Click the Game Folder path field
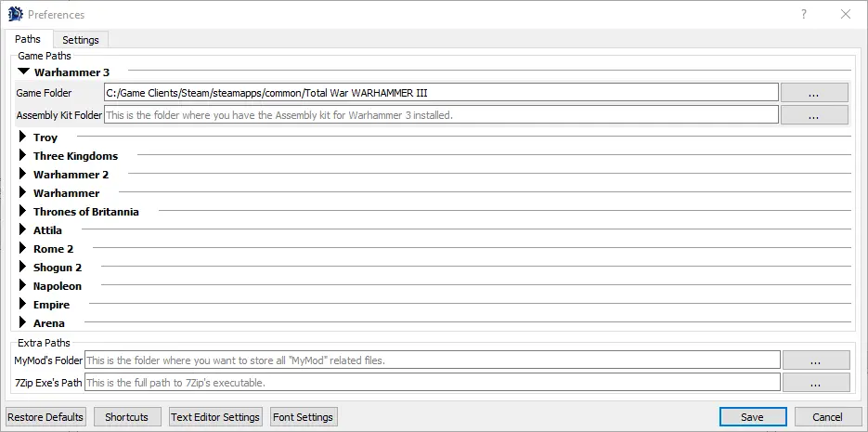This screenshot has width=868, height=432. [x=441, y=93]
